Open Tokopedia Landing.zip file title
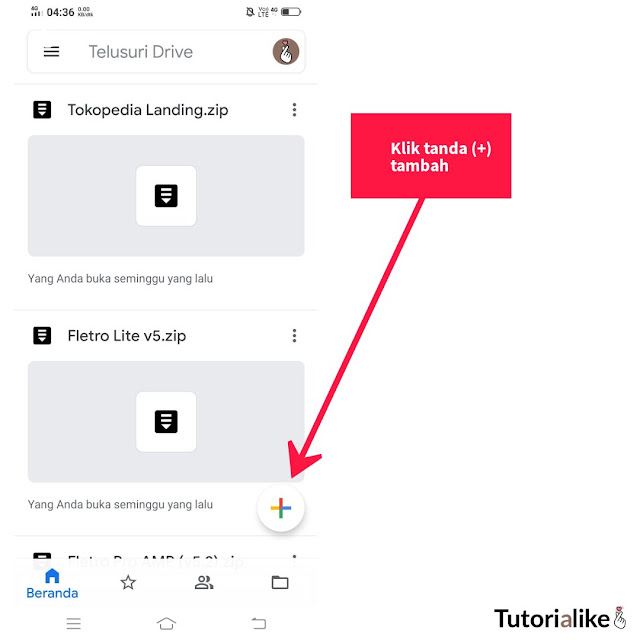Screen dimensions: 640x640 (148, 110)
